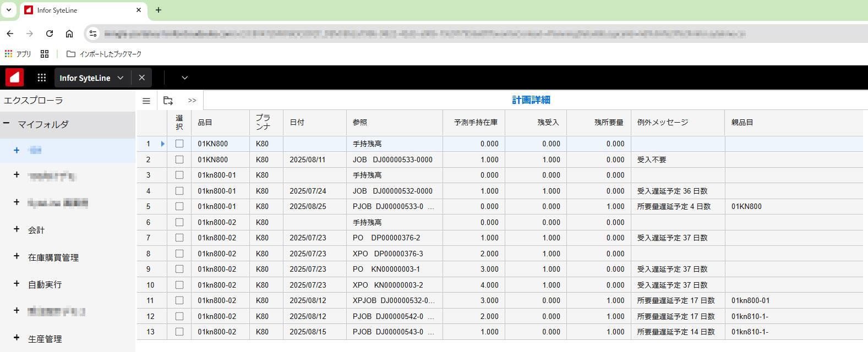868x352 pixels.
Task: Expand the 在庫購買管理 folder
Action: coord(17,256)
